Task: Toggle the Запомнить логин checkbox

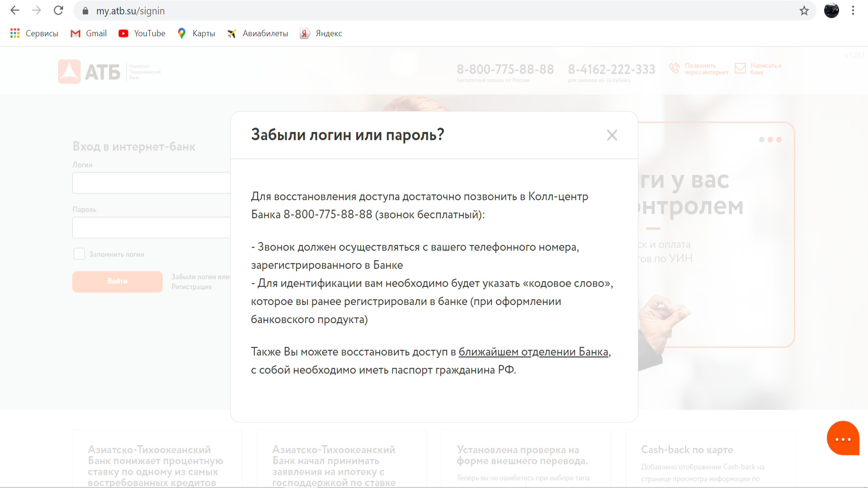Action: pyautogui.click(x=79, y=254)
